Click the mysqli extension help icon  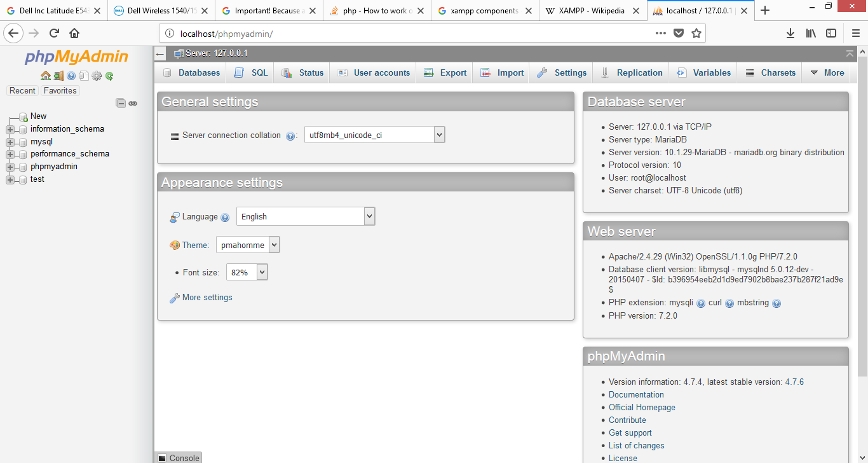coord(701,303)
